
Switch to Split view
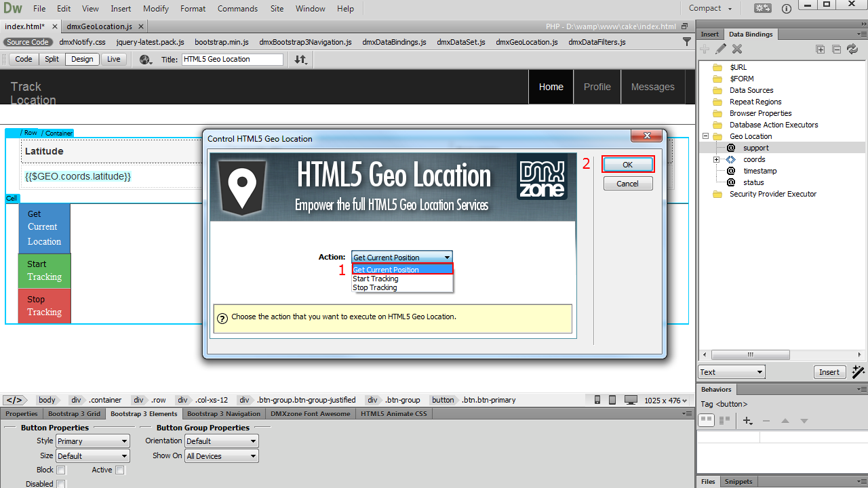(x=52, y=59)
